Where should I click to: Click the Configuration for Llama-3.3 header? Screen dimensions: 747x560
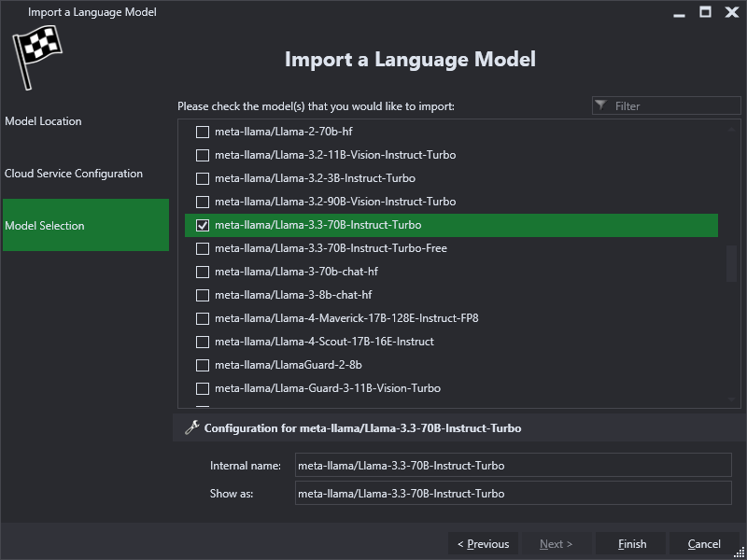tap(362, 428)
